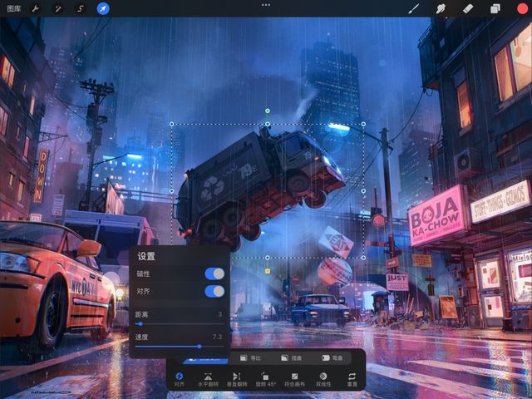
Task: Select the Selection S-shaped tool
Action: 81,8
